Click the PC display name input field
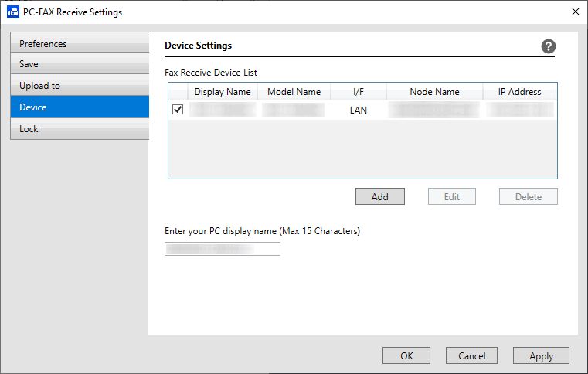Image resolution: width=588 pixels, height=374 pixels. [223, 249]
